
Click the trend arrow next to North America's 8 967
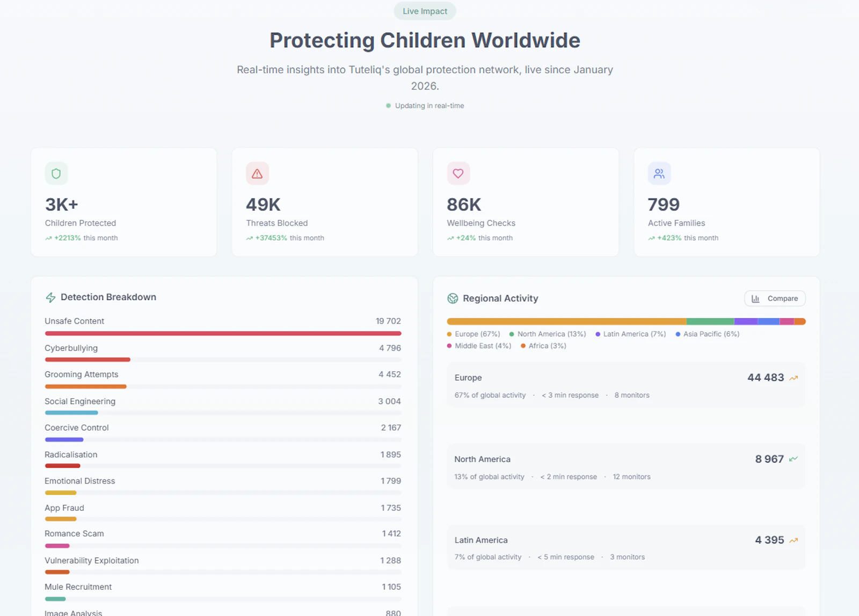point(794,459)
